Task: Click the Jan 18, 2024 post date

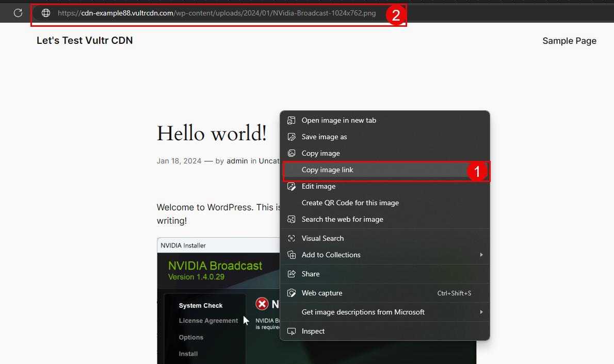Action: (179, 161)
